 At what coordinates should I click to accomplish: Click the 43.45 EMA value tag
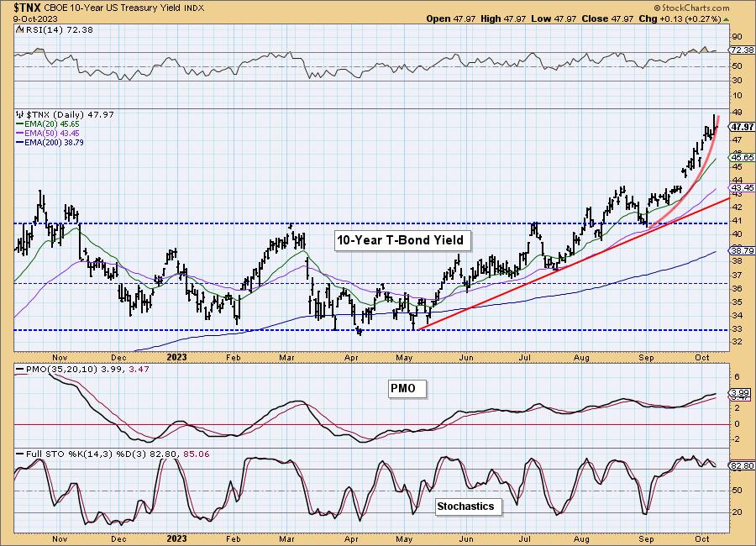(x=742, y=187)
